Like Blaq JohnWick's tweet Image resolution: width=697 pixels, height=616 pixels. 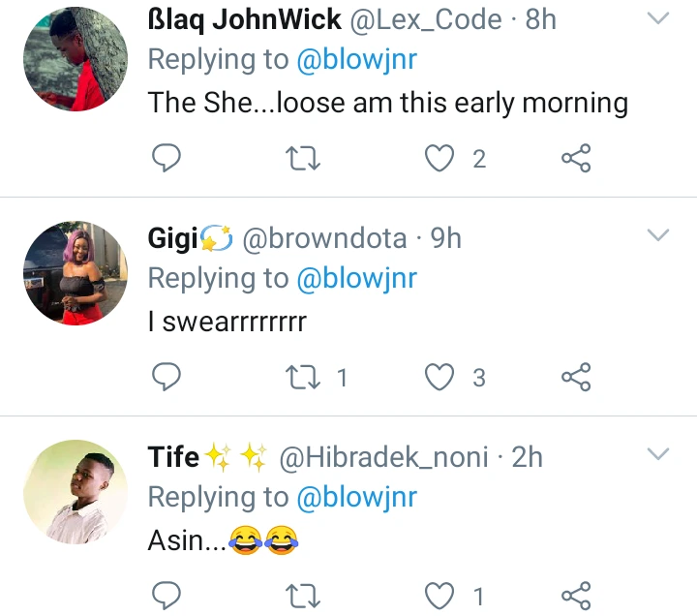pyautogui.click(x=439, y=158)
